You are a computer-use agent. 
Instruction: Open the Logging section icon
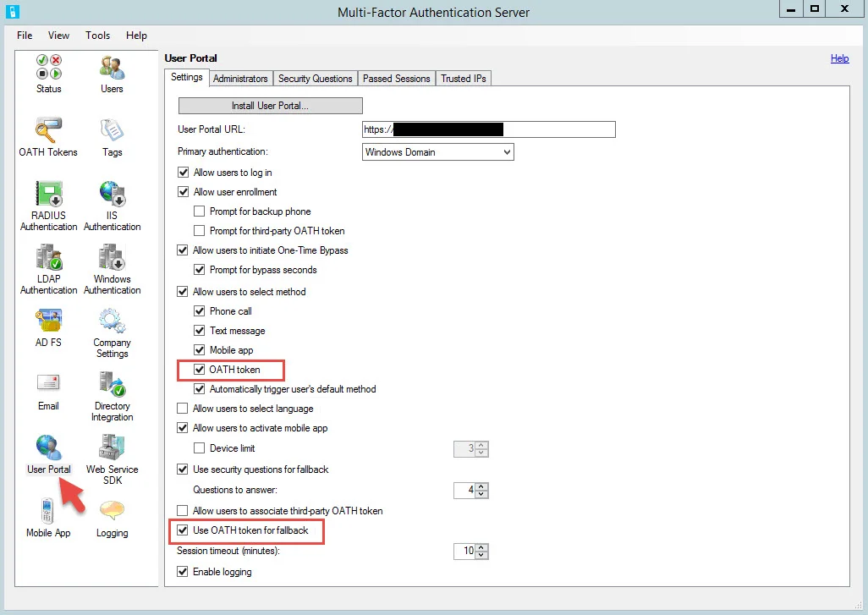(113, 518)
